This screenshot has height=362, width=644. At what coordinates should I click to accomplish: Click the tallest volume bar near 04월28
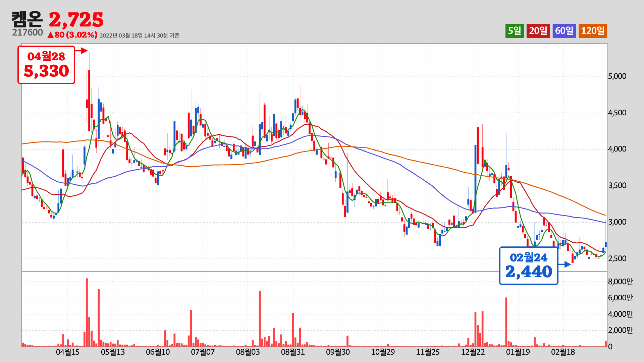pos(87,312)
